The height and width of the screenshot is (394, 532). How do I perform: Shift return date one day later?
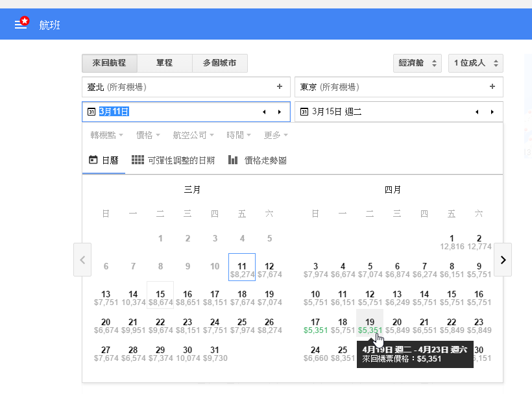pyautogui.click(x=492, y=112)
